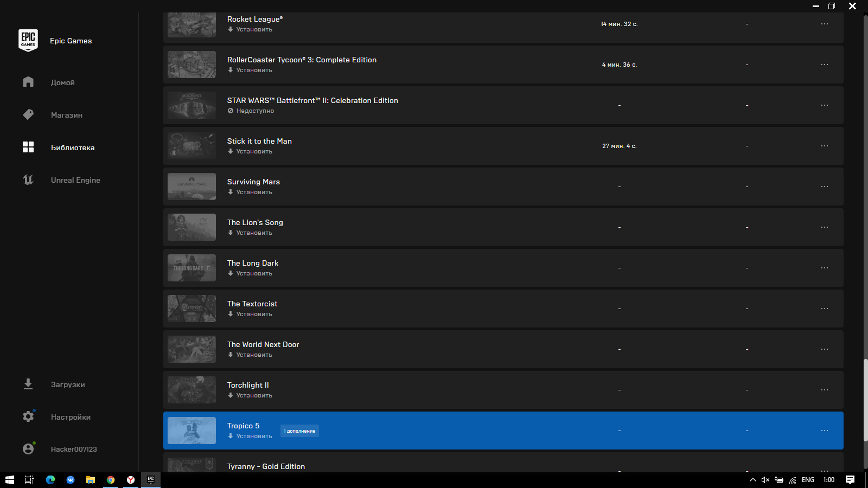Open options menu for Tropico 5

tap(825, 431)
